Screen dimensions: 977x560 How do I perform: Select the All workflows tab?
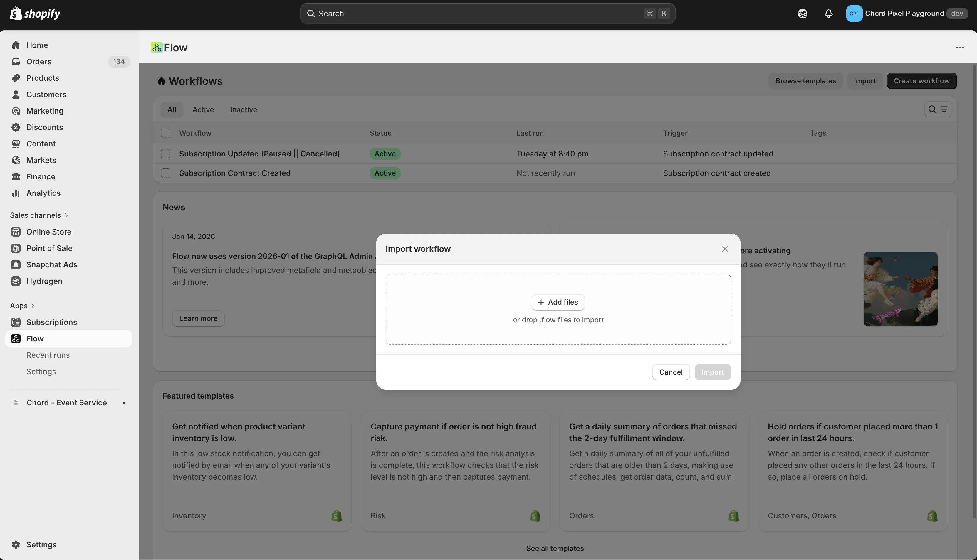pyautogui.click(x=172, y=109)
